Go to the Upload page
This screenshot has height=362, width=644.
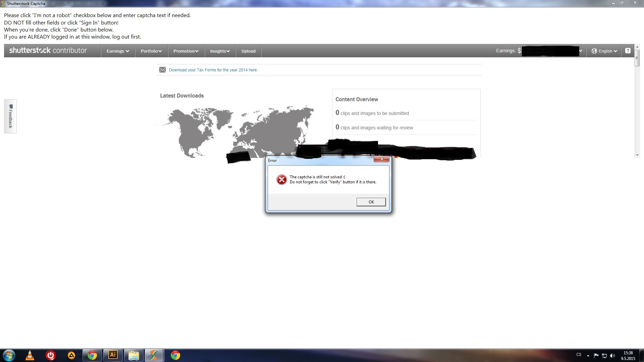(249, 51)
